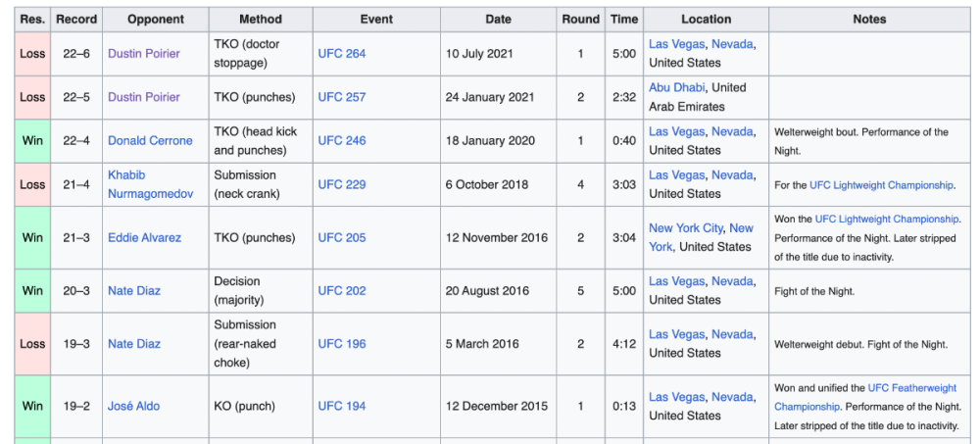Open Dustin Poirier link in UFC 264 row
980x444 pixels.
(x=144, y=54)
